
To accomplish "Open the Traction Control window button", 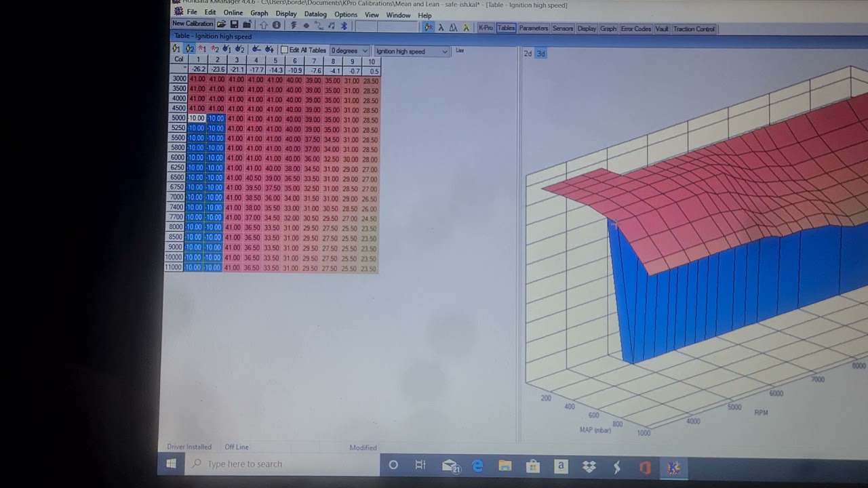I will pos(694,29).
